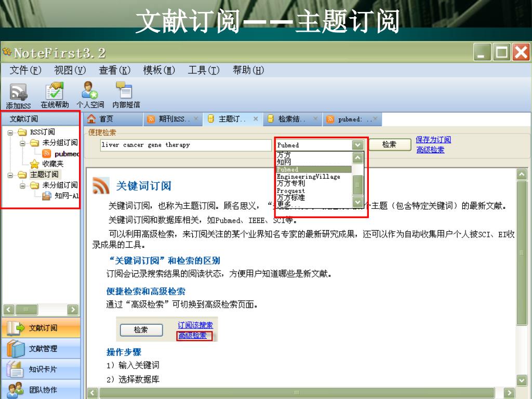This screenshot has width=532, height=399.
Task: Switch to the 文献管理 panel
Action: click(x=41, y=349)
